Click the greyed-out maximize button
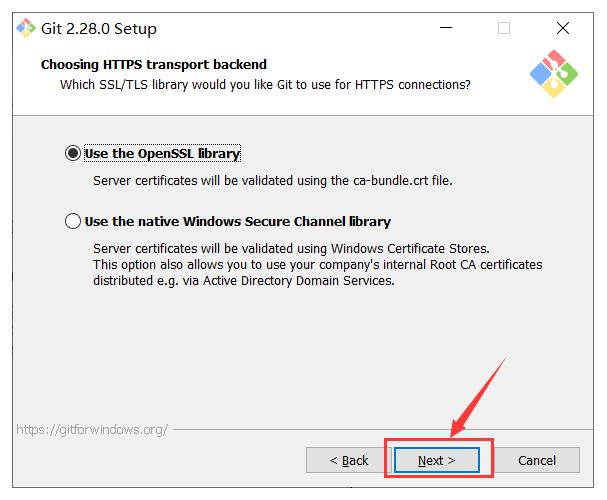 (504, 28)
